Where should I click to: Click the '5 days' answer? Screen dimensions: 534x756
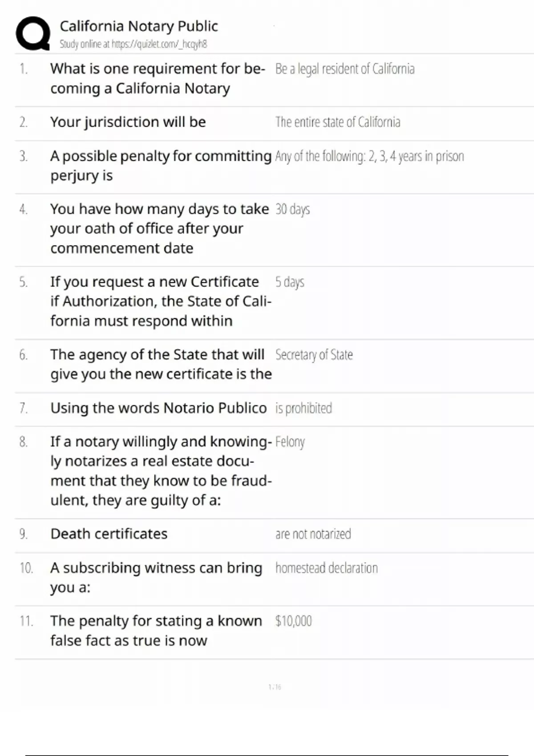[290, 282]
